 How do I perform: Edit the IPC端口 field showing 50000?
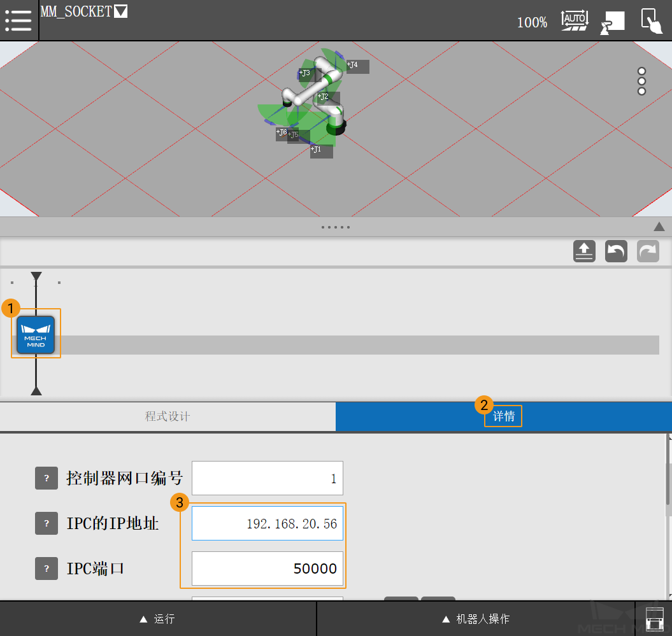[x=268, y=569]
